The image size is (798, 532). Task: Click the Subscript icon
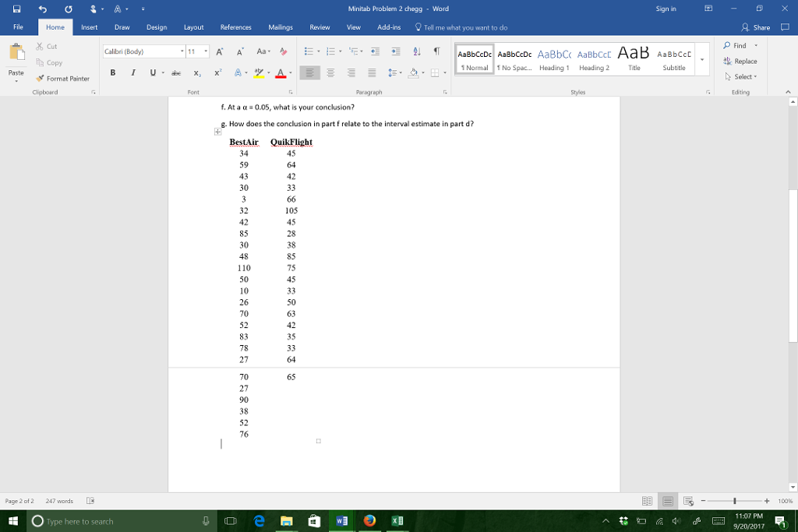pyautogui.click(x=197, y=72)
